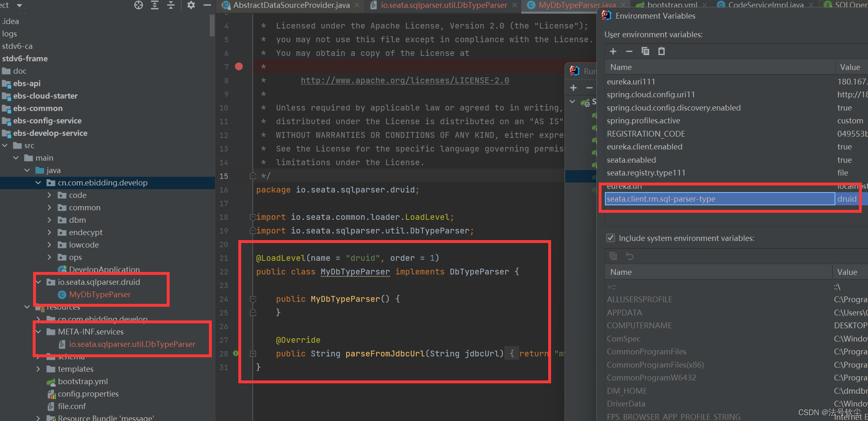Select MyDbTypeParser class file in tree
The height and width of the screenshot is (421, 868).
click(x=100, y=294)
